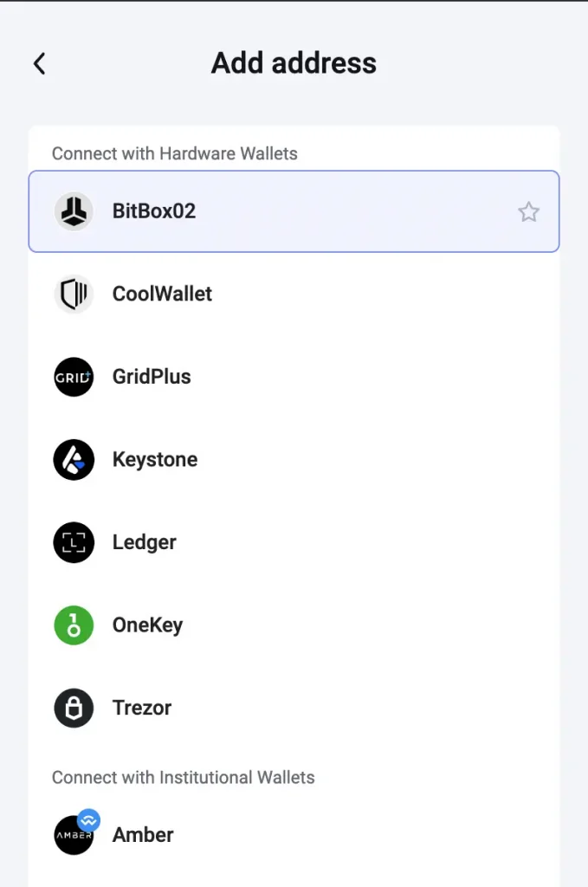Open the Amber institutional wallet label
Image resolution: width=588 pixels, height=887 pixels.
143,835
